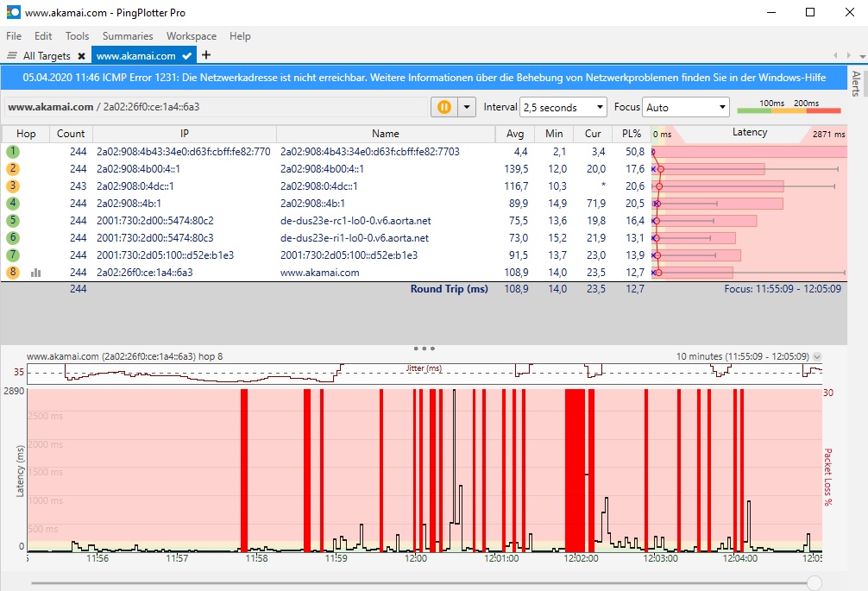Viewport: 868px width, 591px height.
Task: Click the Round Trip (ms) summary label
Action: point(449,289)
